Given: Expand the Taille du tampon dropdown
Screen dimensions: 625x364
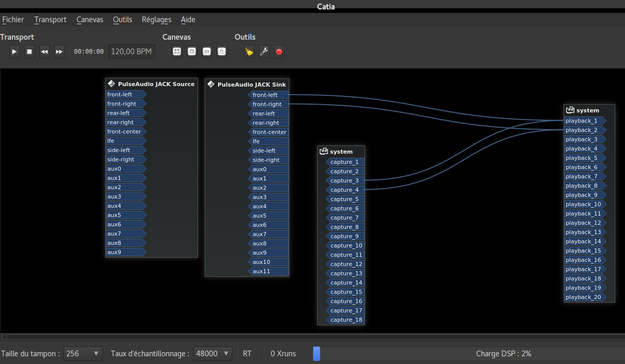Looking at the screenshot, I should pos(83,354).
